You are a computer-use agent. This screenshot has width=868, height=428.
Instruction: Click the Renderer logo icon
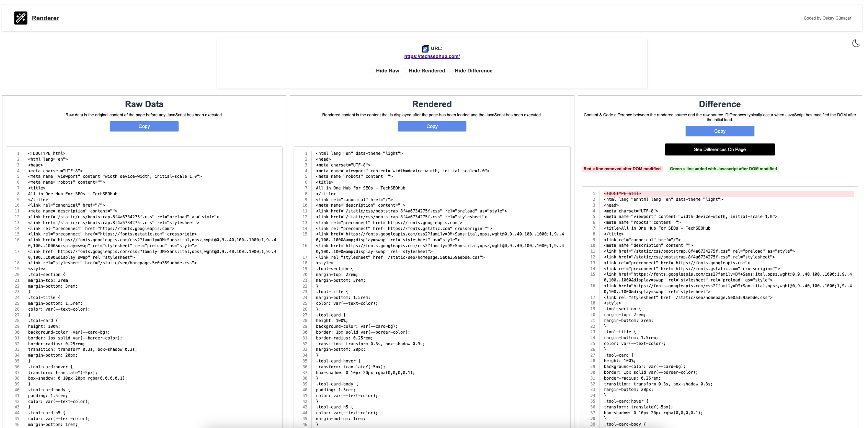(x=21, y=18)
